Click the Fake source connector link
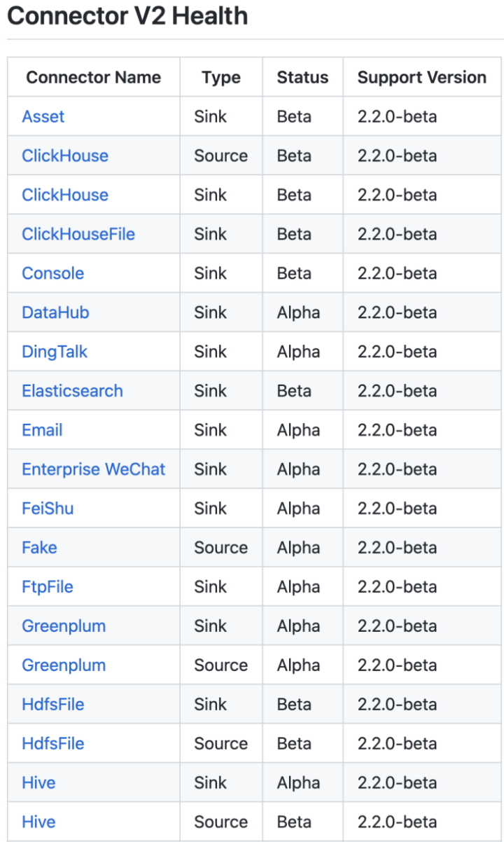 click(x=39, y=548)
